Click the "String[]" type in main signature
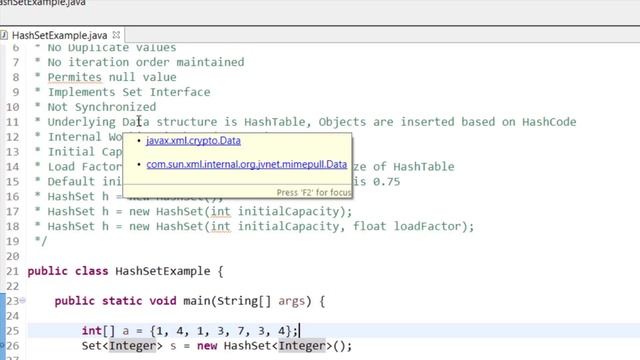The image size is (640, 360). tap(244, 301)
